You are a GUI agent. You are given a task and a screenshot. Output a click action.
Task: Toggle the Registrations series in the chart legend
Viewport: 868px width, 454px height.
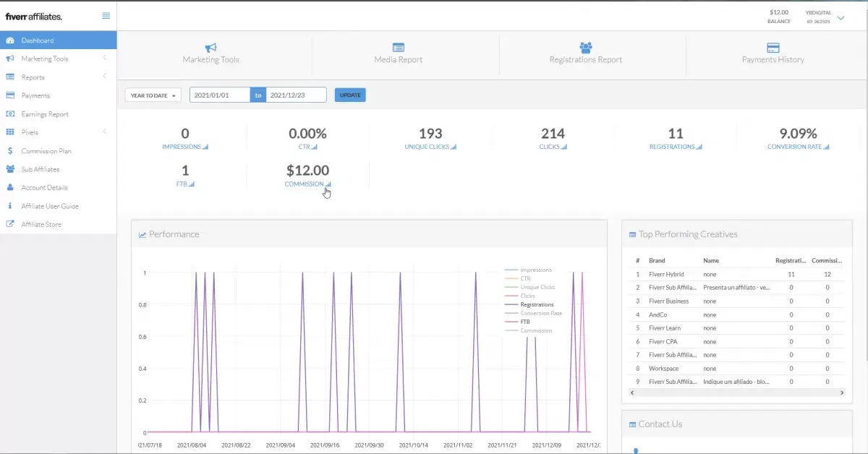point(529,305)
